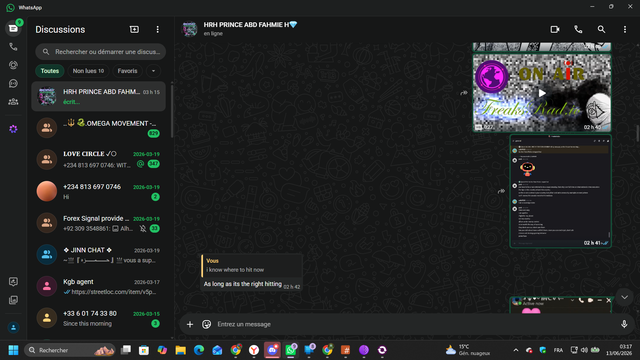This screenshot has height=360, width=640.
Task: Open search within the conversation
Action: click(x=601, y=29)
